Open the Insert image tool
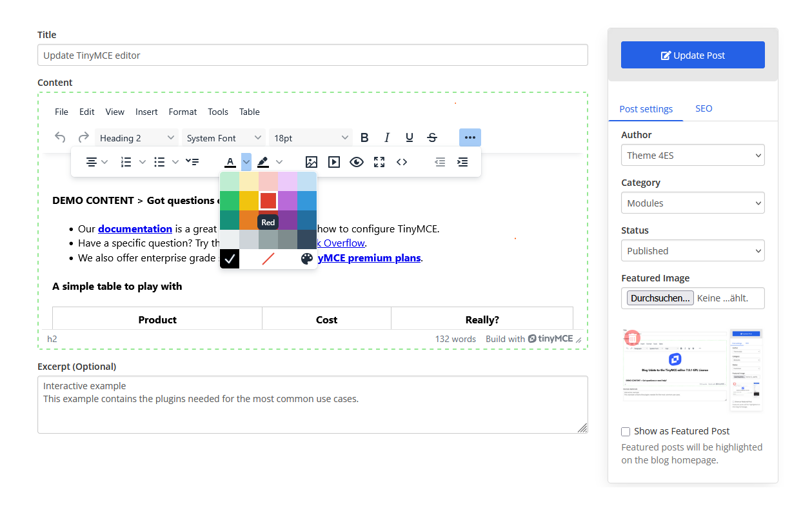The width and height of the screenshot is (812, 506). tap(311, 162)
